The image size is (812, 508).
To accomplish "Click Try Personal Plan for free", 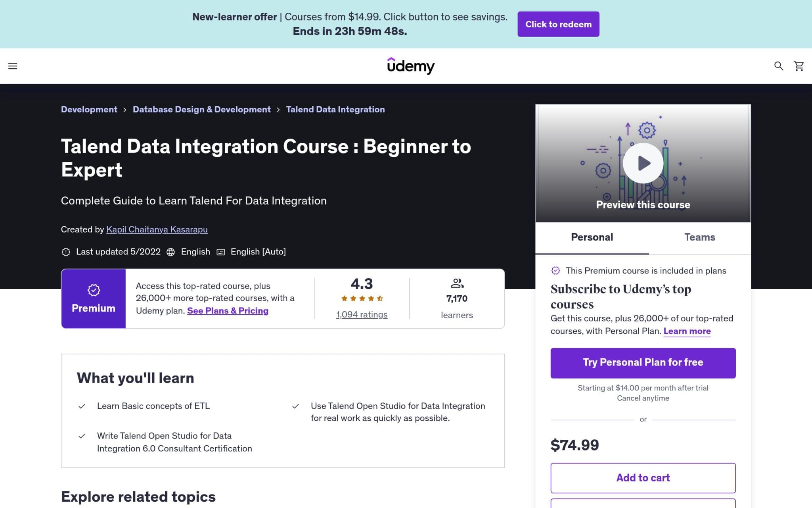I will pyautogui.click(x=643, y=363).
